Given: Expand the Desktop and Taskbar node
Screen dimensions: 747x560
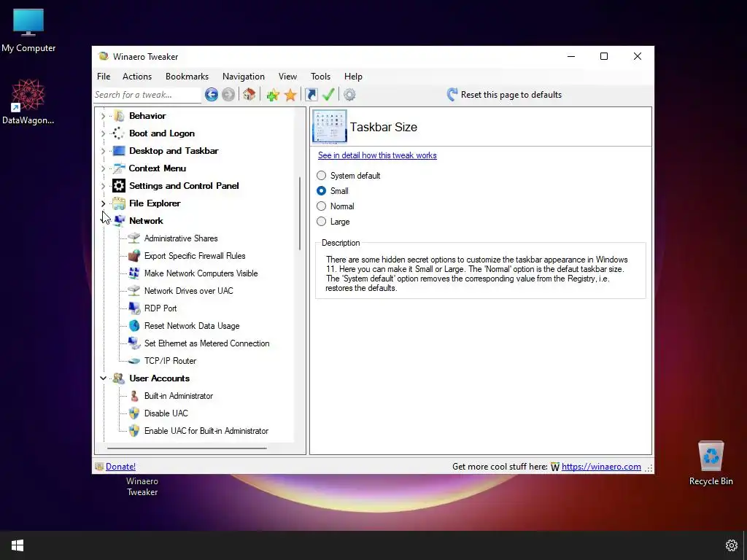Looking at the screenshot, I should 104,151.
